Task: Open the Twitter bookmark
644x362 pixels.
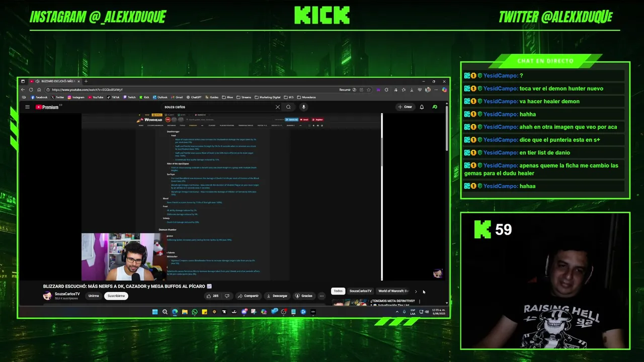Action: coord(58,97)
